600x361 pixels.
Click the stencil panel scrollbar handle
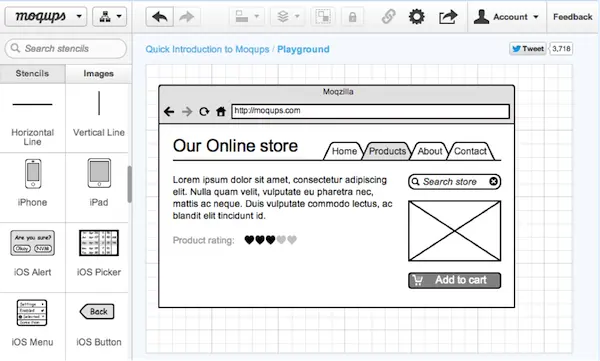pyautogui.click(x=129, y=184)
